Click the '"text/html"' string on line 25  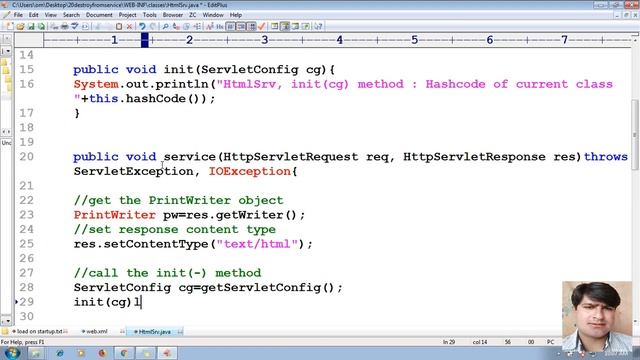(x=257, y=244)
